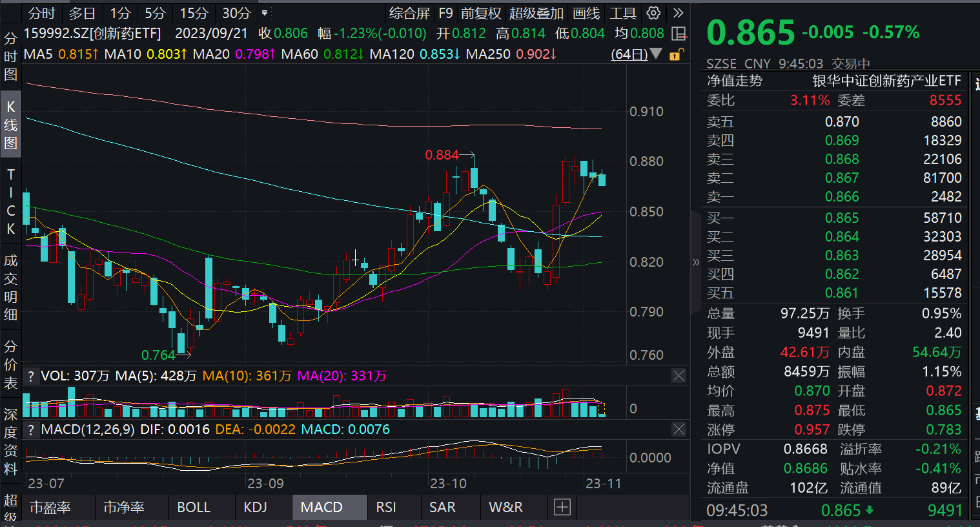Image resolution: width=980 pixels, height=527 pixels.
Task: Expand the 64日 range dropdown triangle
Action: coord(657,54)
